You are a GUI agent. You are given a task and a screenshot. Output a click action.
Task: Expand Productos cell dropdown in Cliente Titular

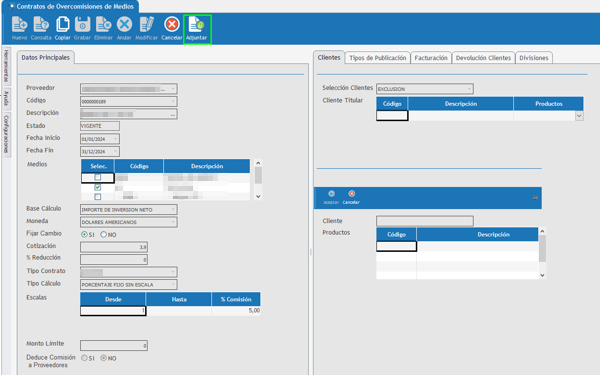coord(579,116)
